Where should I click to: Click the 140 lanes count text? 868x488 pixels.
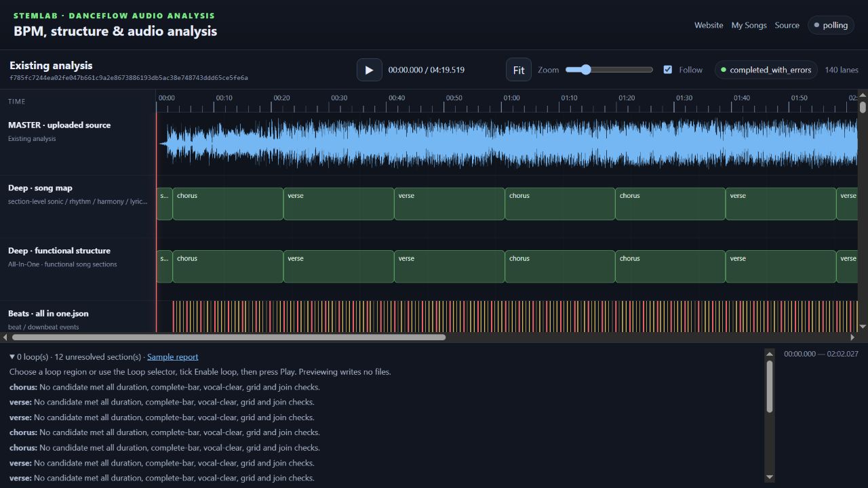(x=842, y=70)
